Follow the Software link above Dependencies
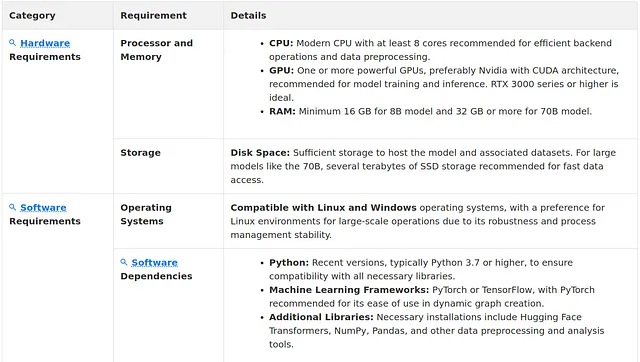Screen dimensions: 640x362 tap(154, 262)
